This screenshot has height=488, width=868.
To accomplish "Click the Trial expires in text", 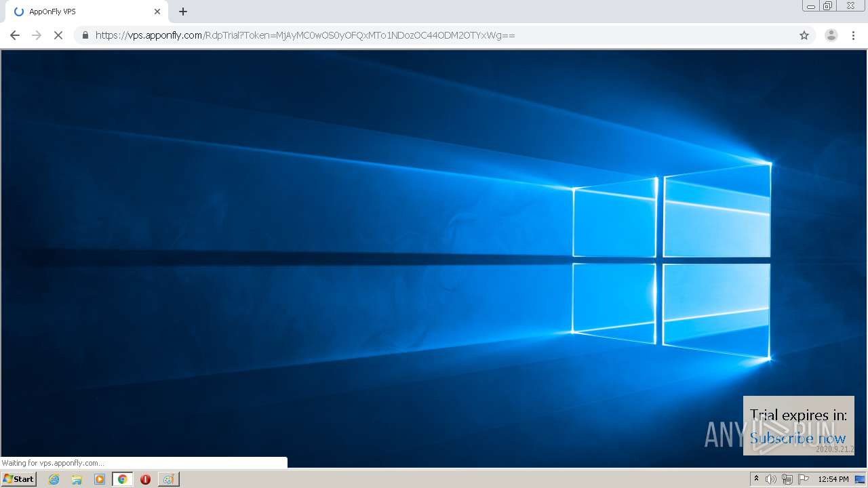I will pos(798,415).
